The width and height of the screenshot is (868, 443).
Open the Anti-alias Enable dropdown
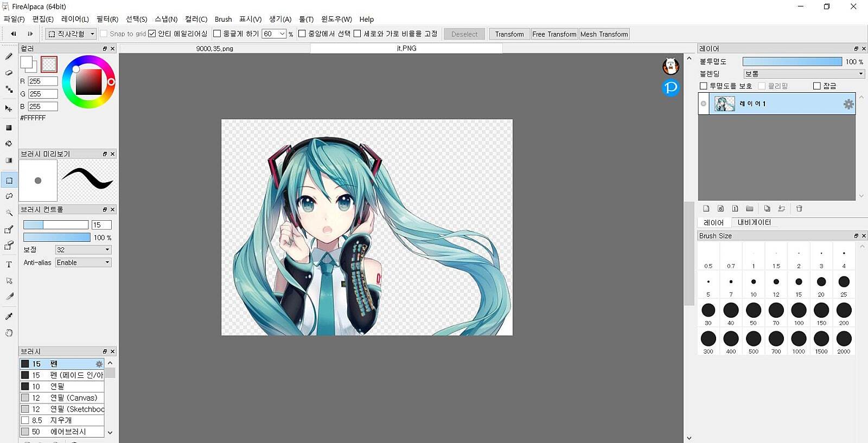[x=84, y=262]
